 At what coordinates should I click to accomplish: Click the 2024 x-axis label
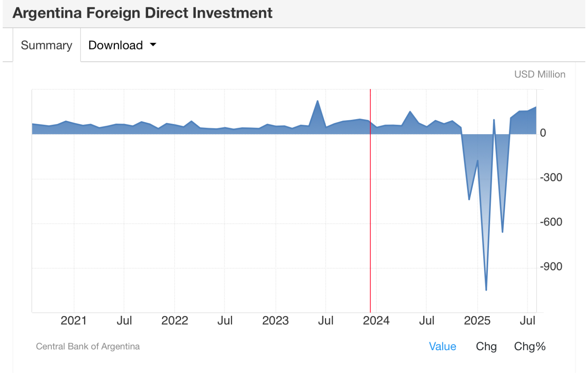pos(376,321)
